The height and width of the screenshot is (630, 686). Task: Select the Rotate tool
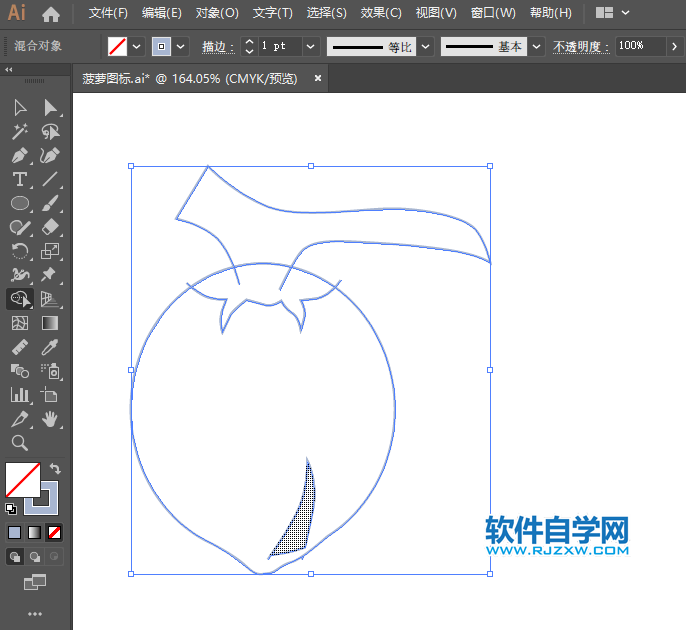20,252
